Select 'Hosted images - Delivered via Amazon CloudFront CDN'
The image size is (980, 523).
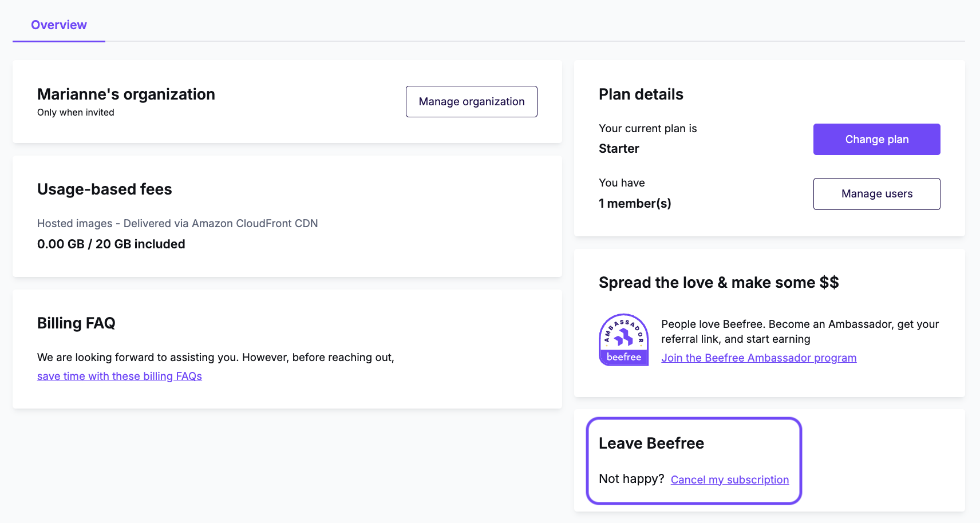(x=177, y=223)
